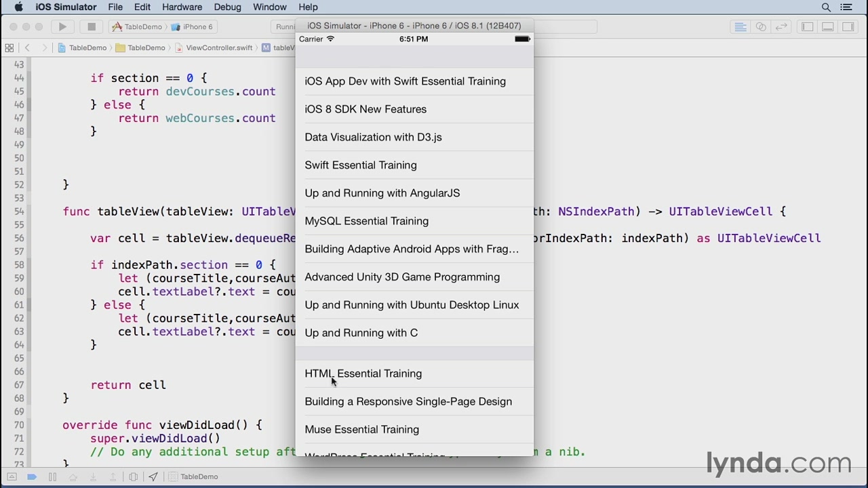
Task: Tap Up and Running with C row
Action: point(414,333)
